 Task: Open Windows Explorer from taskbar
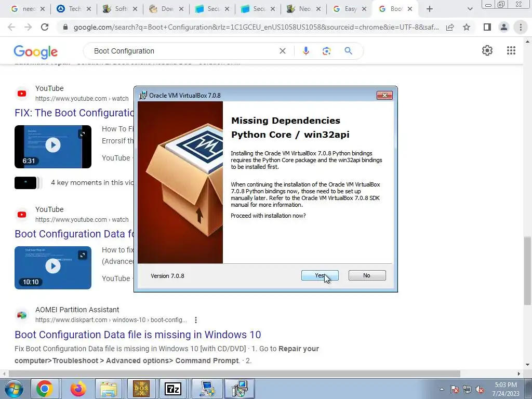point(109,389)
